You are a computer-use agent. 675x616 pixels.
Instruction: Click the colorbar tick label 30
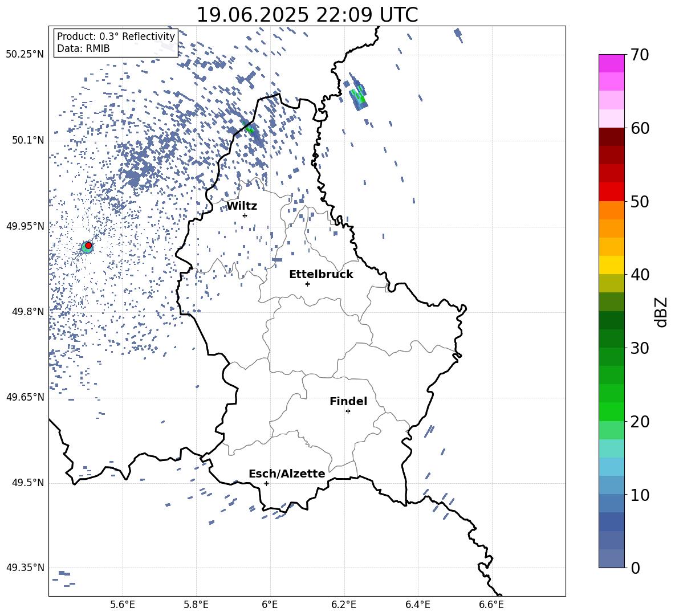click(x=640, y=348)
